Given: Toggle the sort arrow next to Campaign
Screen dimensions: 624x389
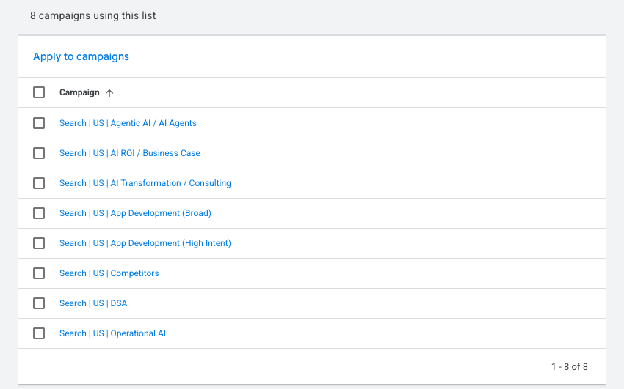Looking at the screenshot, I should (x=109, y=93).
